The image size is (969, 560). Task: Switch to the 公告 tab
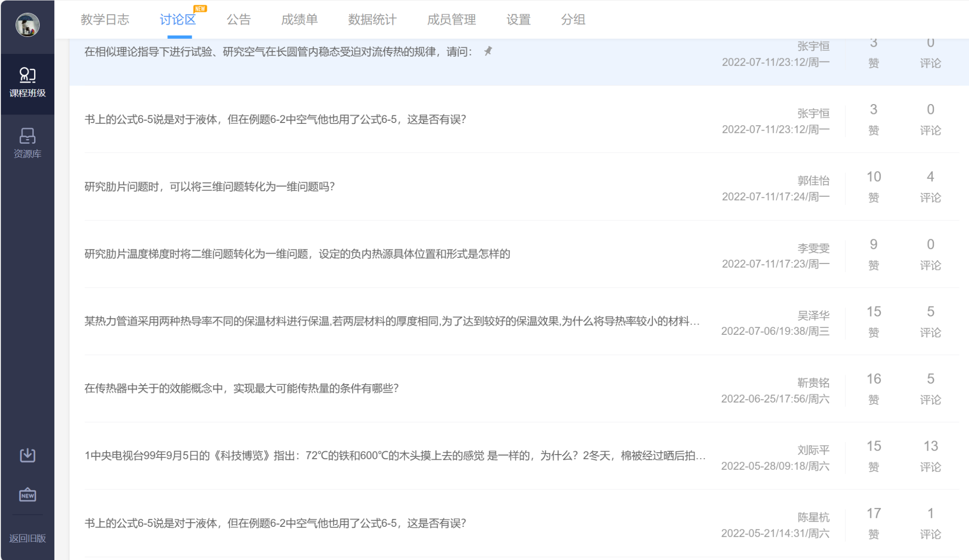click(238, 20)
